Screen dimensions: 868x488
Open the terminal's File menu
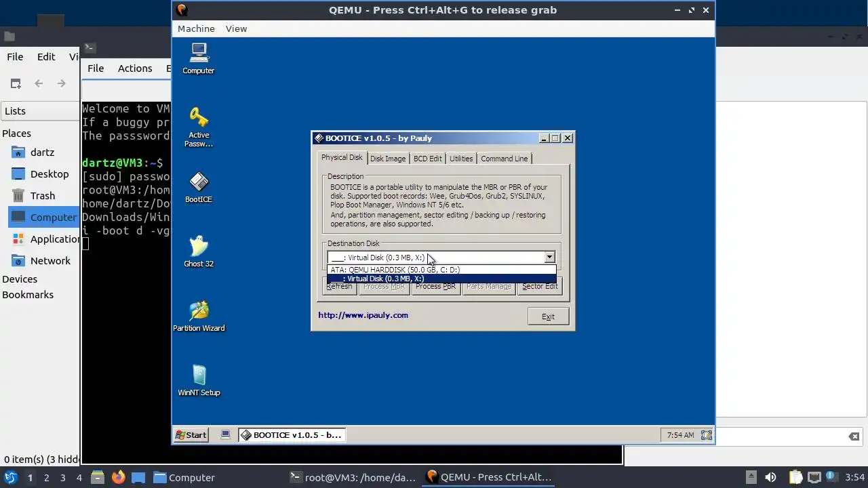tap(96, 68)
